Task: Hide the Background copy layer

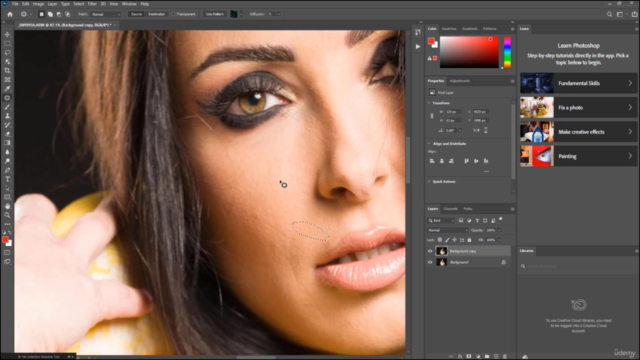Action: [430, 251]
